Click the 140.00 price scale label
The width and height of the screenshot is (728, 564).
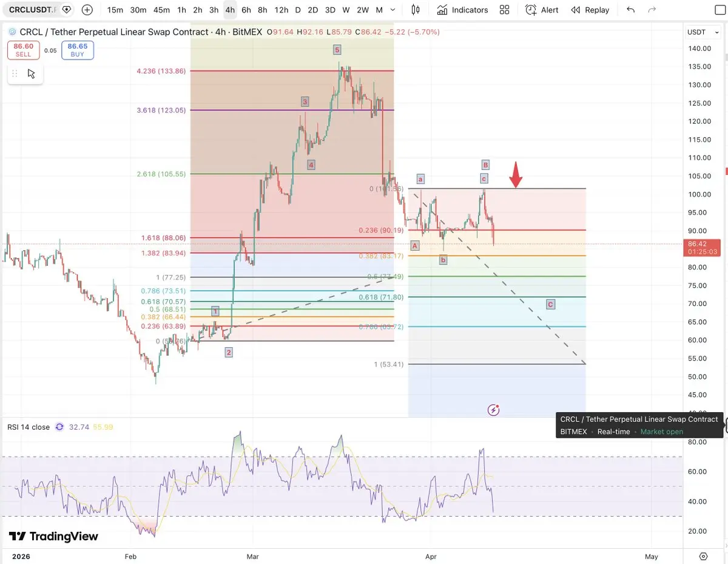pos(699,49)
